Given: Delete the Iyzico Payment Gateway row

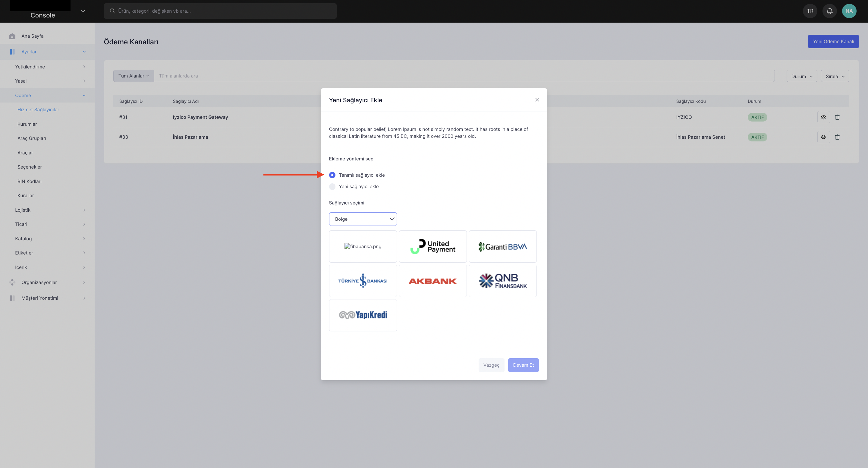Looking at the screenshot, I should tap(837, 117).
